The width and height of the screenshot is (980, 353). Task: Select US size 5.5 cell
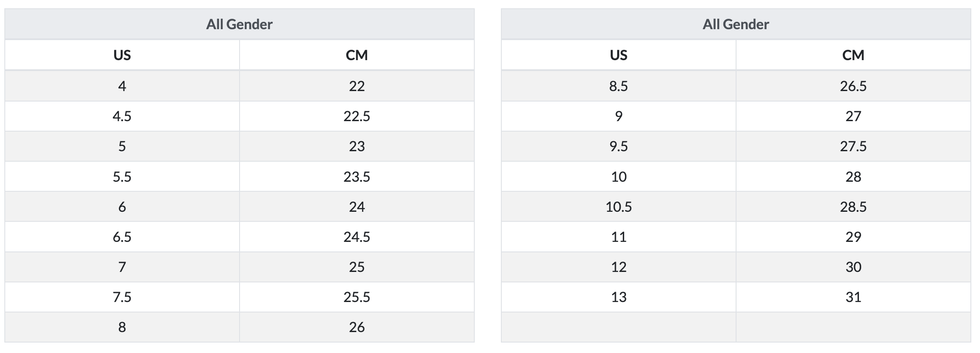122,177
